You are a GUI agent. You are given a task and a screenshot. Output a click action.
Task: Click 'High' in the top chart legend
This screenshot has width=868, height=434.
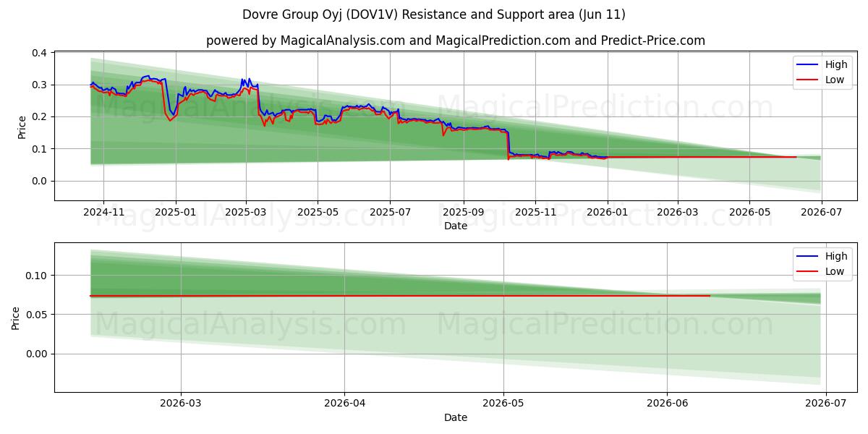[x=836, y=64]
